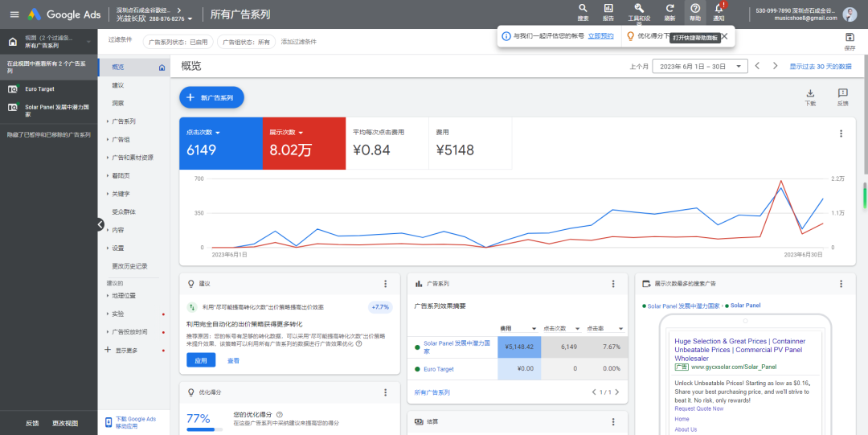Click help icon next to 您的优化得分
This screenshot has width=868, height=435.
279,414
